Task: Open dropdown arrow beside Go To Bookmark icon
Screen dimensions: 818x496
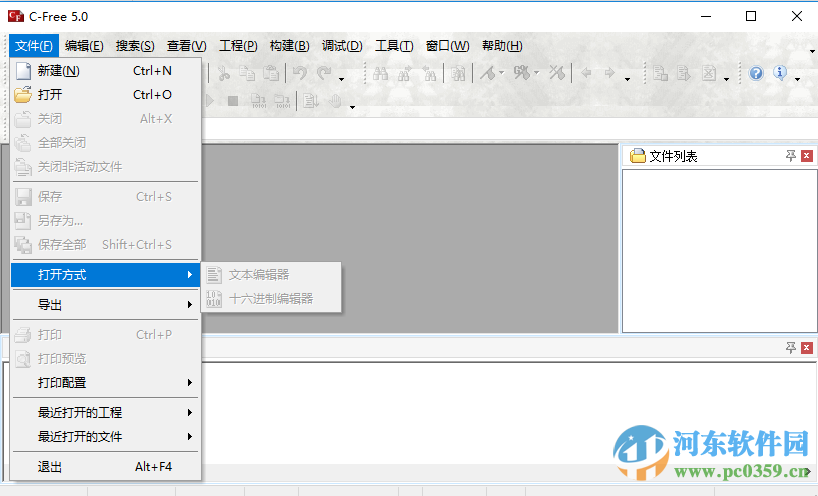Action: tap(537, 72)
